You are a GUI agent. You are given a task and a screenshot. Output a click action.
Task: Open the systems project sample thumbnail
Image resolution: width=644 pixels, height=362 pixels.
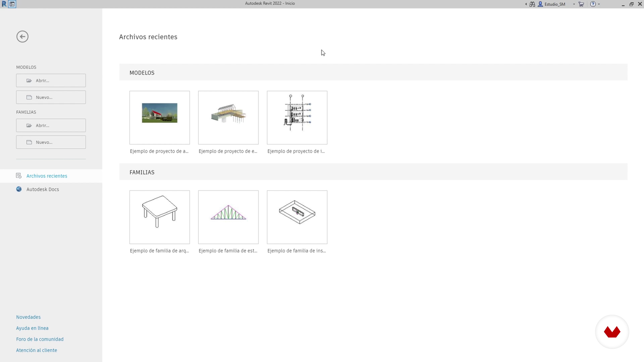click(x=297, y=118)
